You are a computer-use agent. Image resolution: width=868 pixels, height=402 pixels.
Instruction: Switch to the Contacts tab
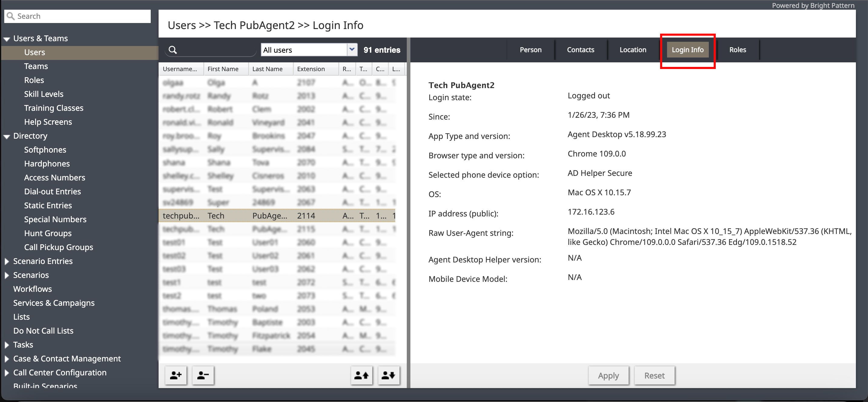580,50
